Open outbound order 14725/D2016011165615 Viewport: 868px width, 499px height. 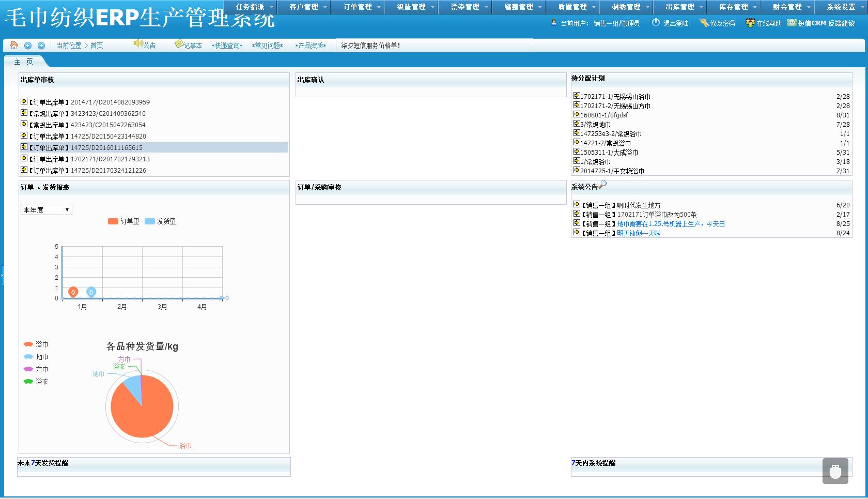click(106, 148)
